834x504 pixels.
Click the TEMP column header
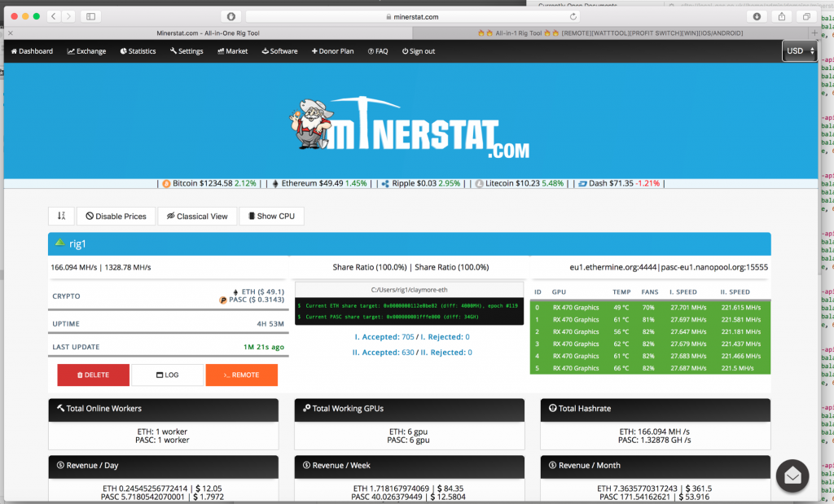[621, 291]
